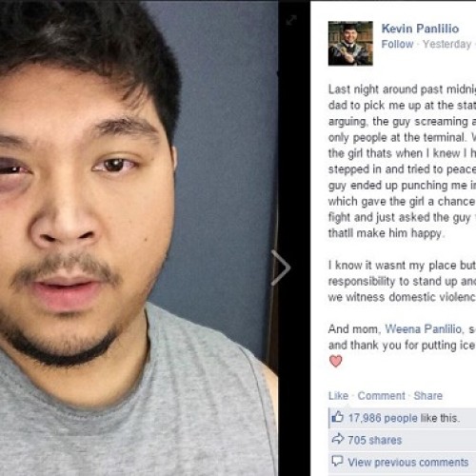476x476 pixels.
Task: Open the Kevin Panlilio name link
Action: pos(420,29)
